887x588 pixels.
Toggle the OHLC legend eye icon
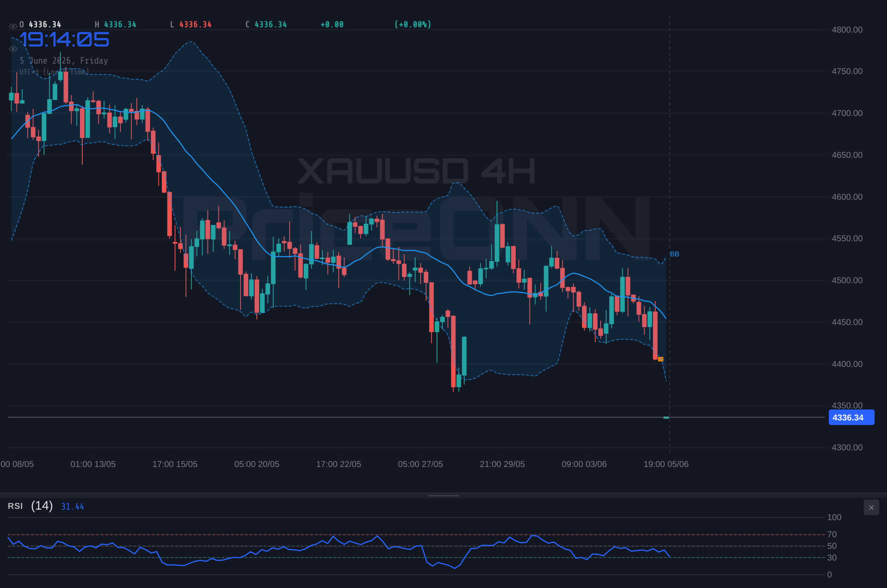click(x=13, y=26)
